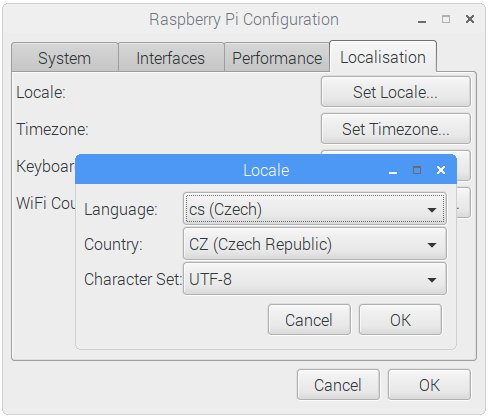This screenshot has width=490, height=418.
Task: Open the Country dropdown showing CZ (Czech Republic)
Action: click(314, 244)
